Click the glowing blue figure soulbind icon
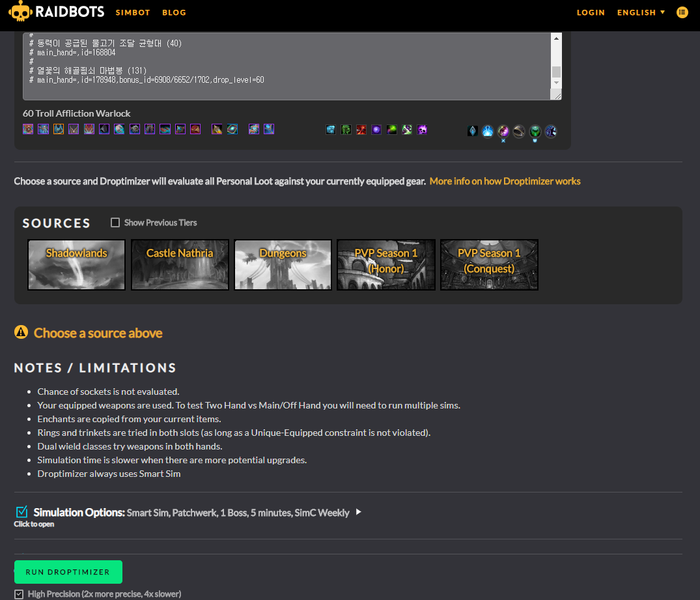The height and width of the screenshot is (600, 700). coord(488,132)
